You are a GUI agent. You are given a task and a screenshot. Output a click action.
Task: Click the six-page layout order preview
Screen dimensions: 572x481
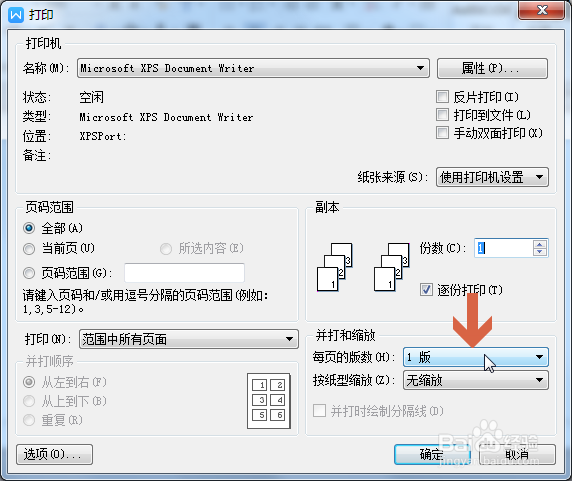point(269,401)
